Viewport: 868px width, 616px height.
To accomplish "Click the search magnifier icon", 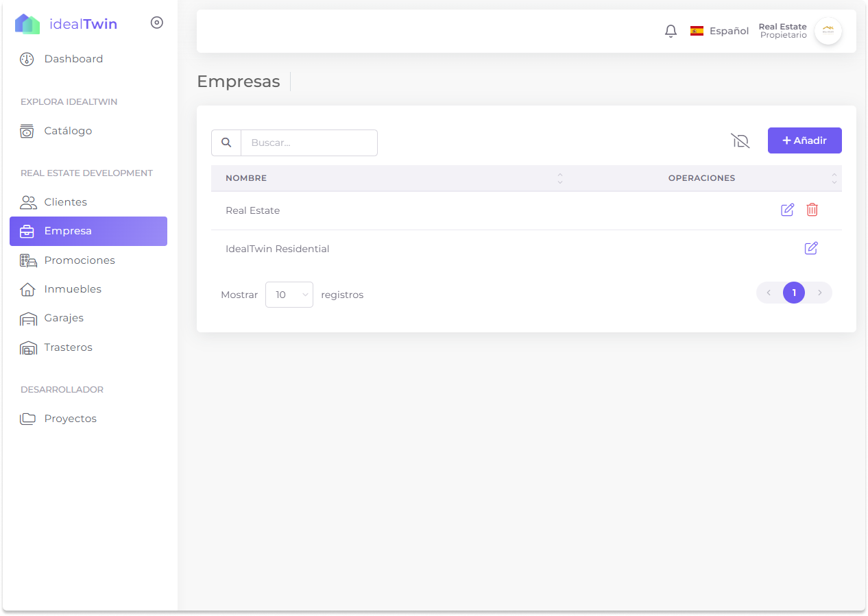I will 226,143.
